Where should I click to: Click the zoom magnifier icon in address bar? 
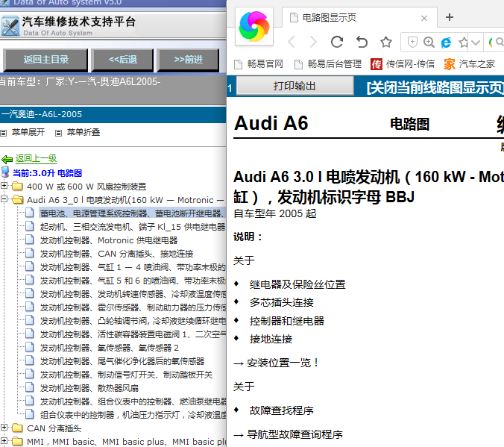(x=429, y=42)
